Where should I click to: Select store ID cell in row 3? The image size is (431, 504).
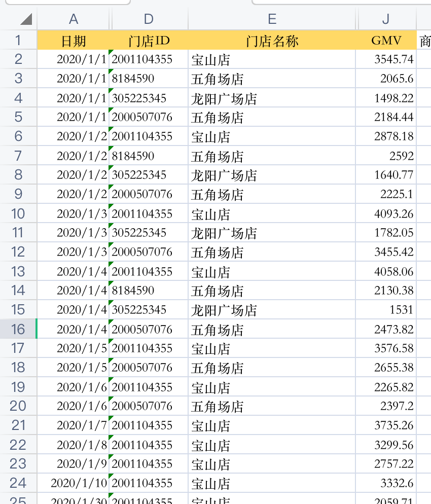tap(149, 79)
